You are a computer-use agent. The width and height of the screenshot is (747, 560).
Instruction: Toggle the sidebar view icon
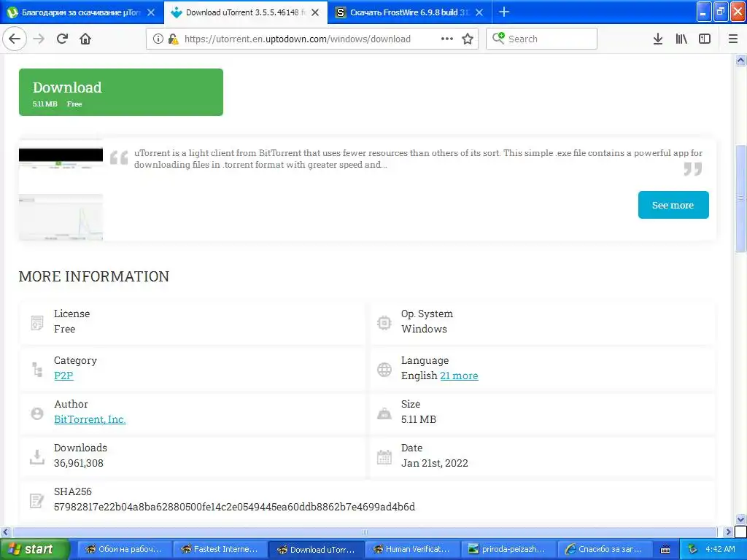(x=705, y=39)
